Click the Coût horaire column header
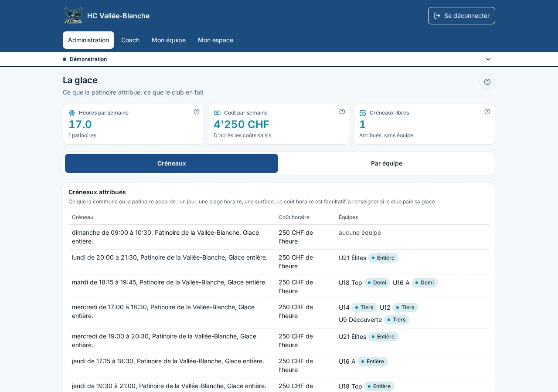Image resolution: width=558 pixels, height=392 pixels. tap(294, 217)
